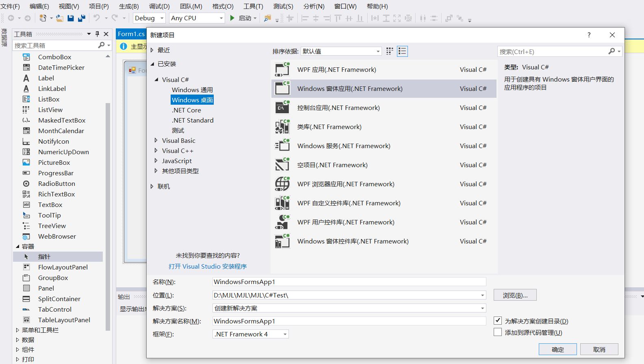Open the 框架 .NET Framework 4 dropdown

(285, 334)
